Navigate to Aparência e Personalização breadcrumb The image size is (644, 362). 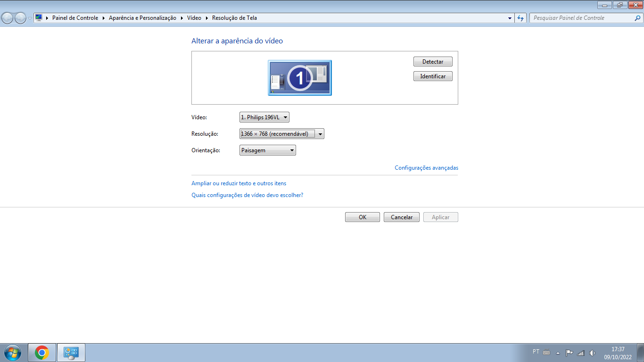(x=142, y=18)
